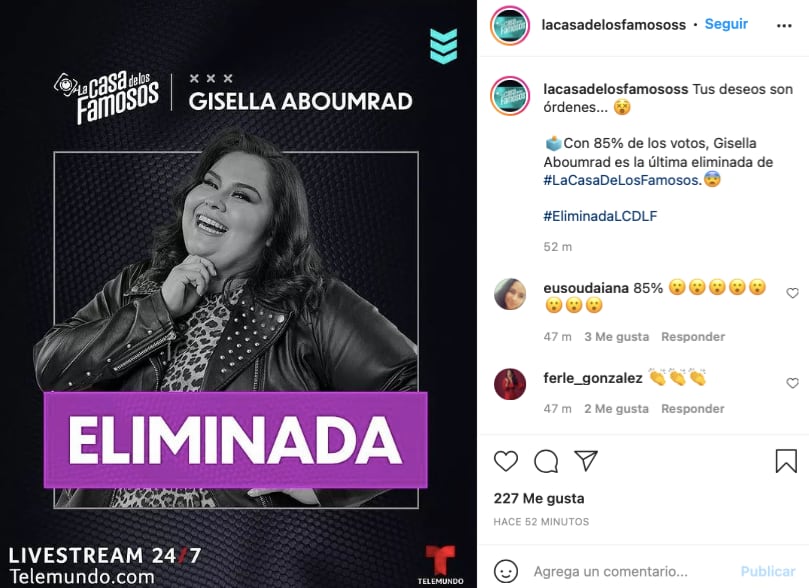Viewport: 809px width, 588px height.
Task: Open comments with the speech bubble icon
Action: (x=546, y=461)
